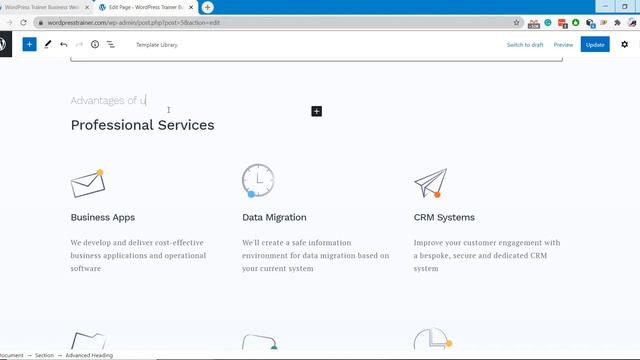Click the Update button
The width and height of the screenshot is (640, 360).
pyautogui.click(x=595, y=44)
